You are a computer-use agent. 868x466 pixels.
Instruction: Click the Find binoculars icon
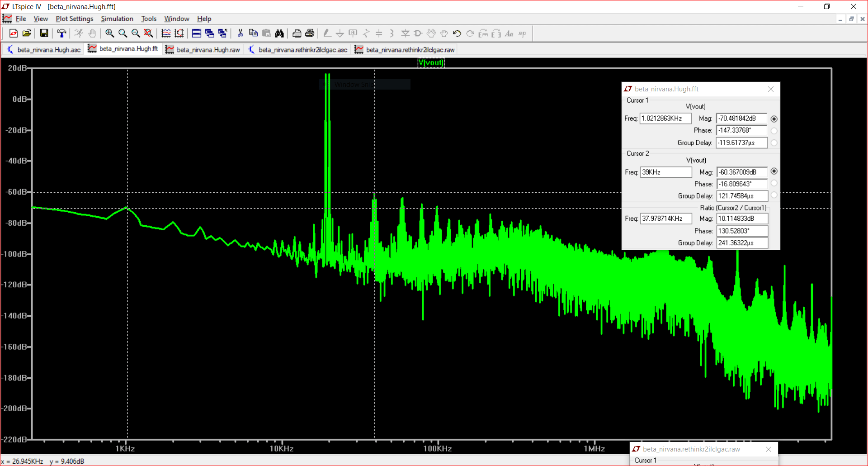point(279,33)
